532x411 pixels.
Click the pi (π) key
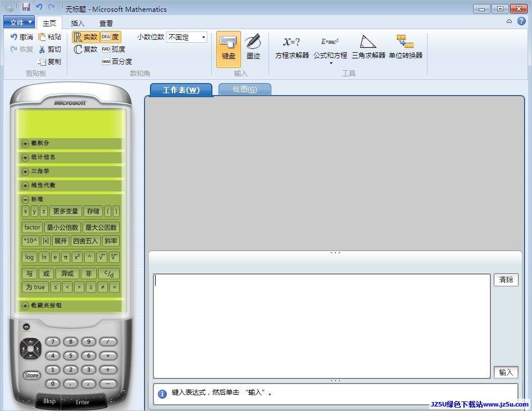[x=66, y=257]
